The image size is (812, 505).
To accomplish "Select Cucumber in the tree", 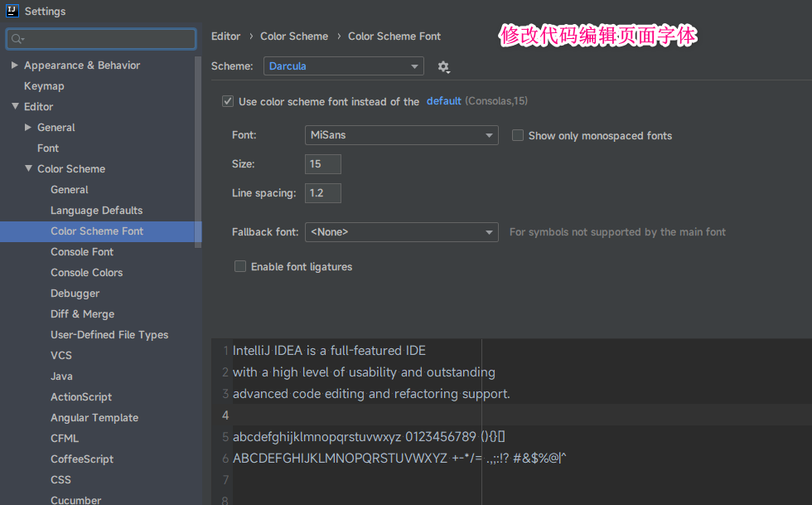I will (75, 500).
